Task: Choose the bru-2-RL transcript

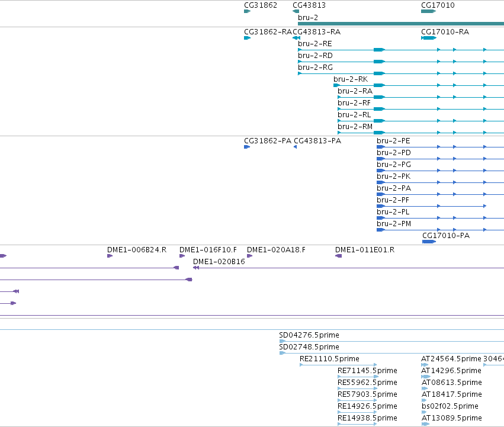Action: pos(354,115)
